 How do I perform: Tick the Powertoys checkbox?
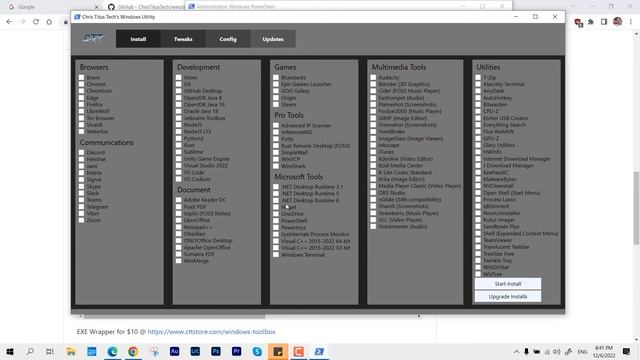(276, 227)
